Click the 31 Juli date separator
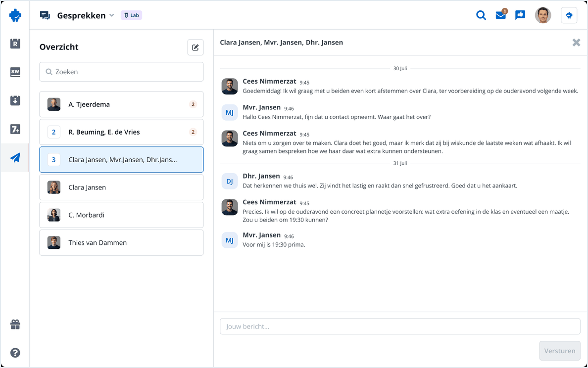Screen dimensions: 588x368 pyautogui.click(x=400, y=163)
